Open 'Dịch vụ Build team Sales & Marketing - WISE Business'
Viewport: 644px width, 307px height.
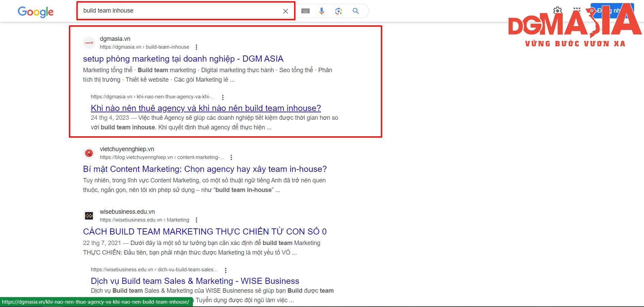point(195,281)
